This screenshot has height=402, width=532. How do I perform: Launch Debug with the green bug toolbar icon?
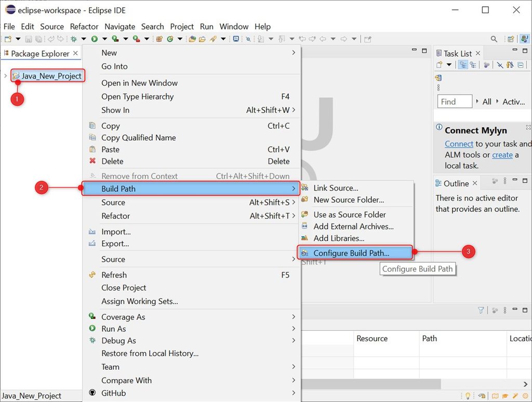(x=74, y=39)
